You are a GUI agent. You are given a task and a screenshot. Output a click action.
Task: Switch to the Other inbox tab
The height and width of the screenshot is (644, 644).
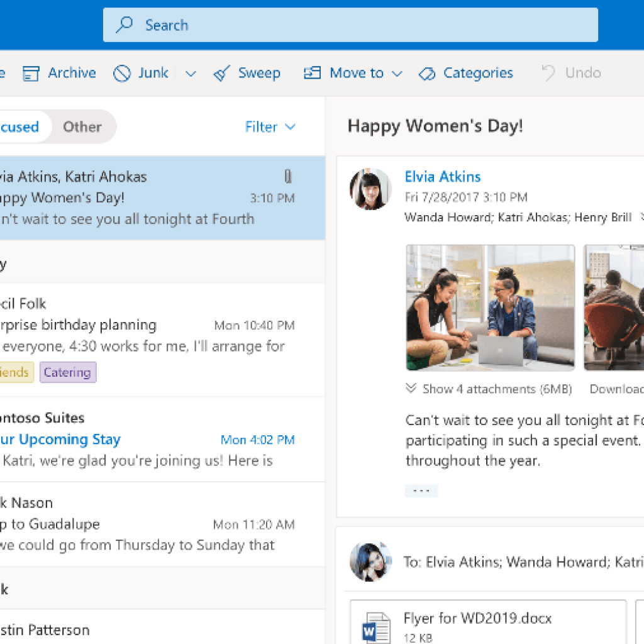pos(82,126)
